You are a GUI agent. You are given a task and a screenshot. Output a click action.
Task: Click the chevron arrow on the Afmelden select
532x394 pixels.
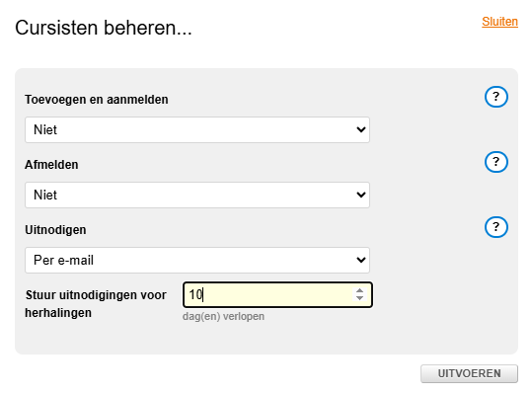[361, 195]
